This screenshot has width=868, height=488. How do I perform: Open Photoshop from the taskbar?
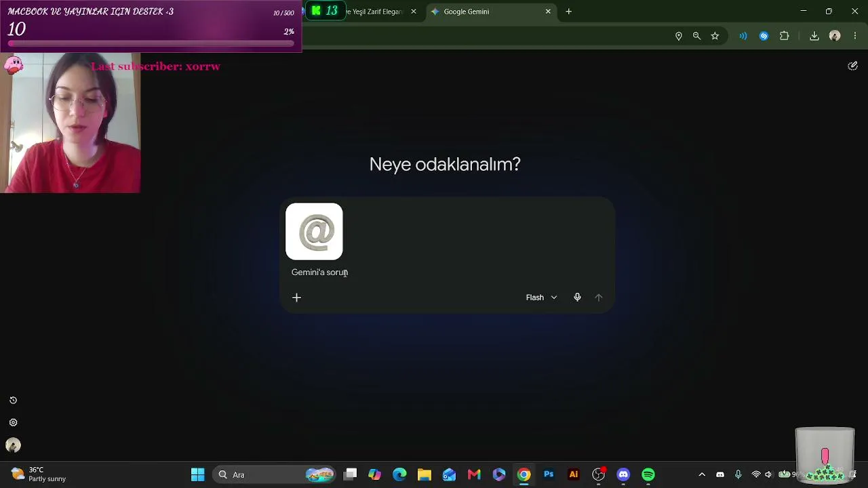pyautogui.click(x=549, y=474)
